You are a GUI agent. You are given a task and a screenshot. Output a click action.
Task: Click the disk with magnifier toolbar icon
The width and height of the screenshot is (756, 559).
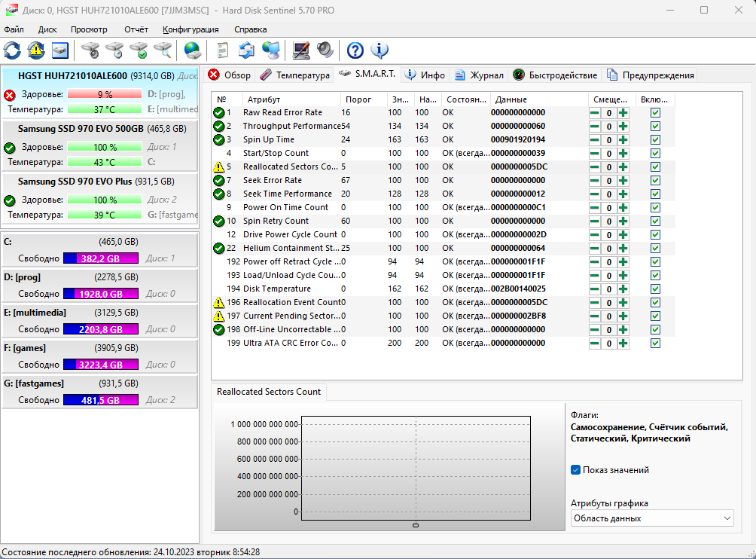coord(163,50)
